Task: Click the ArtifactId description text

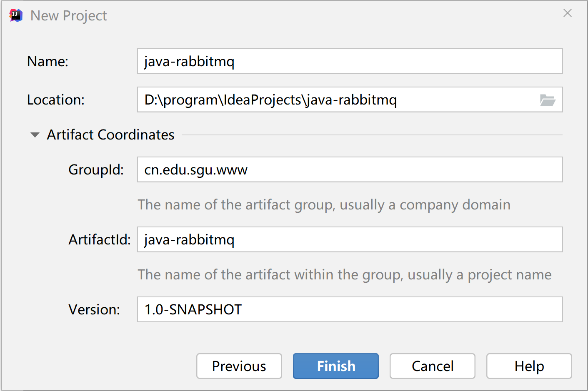Action: click(345, 274)
